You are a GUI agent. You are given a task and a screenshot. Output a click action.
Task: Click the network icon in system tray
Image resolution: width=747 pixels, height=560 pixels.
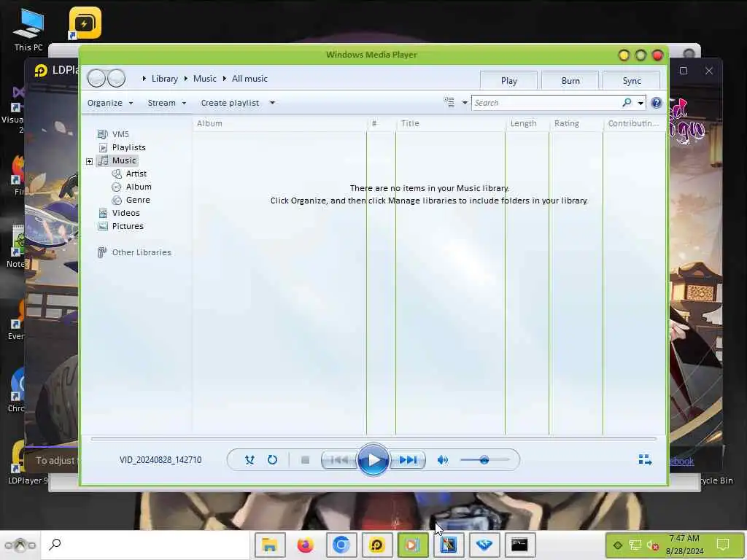tap(635, 545)
